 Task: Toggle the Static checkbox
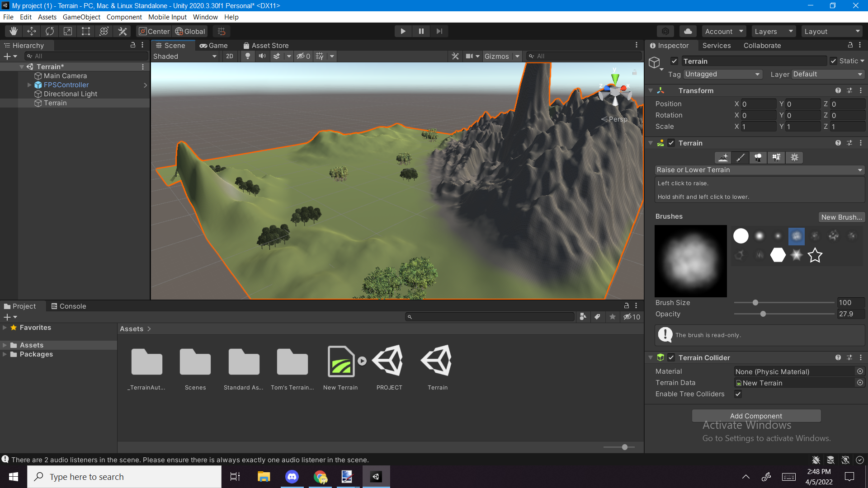click(833, 61)
